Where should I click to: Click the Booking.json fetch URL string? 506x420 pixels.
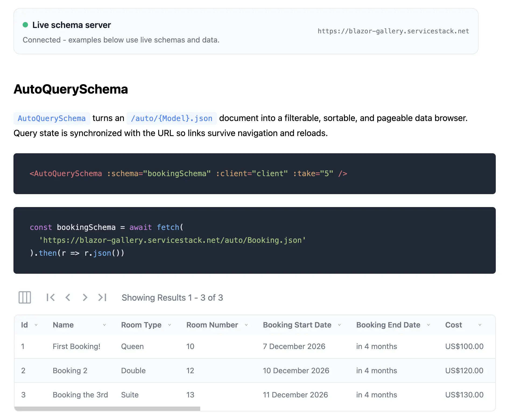[x=172, y=240]
